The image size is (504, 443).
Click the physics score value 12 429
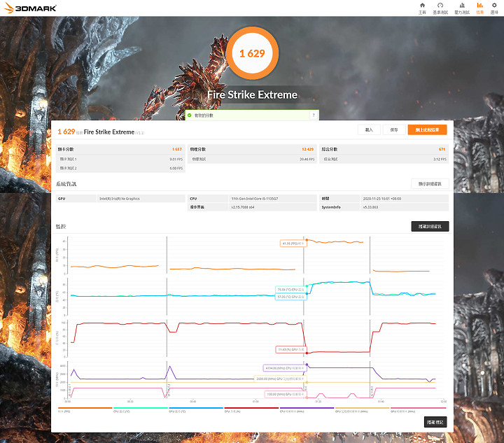point(307,149)
